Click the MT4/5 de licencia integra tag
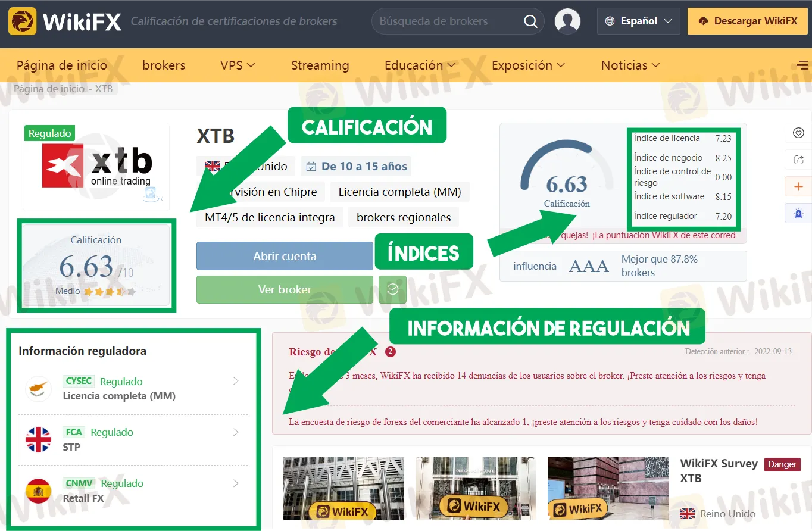 [x=270, y=218]
